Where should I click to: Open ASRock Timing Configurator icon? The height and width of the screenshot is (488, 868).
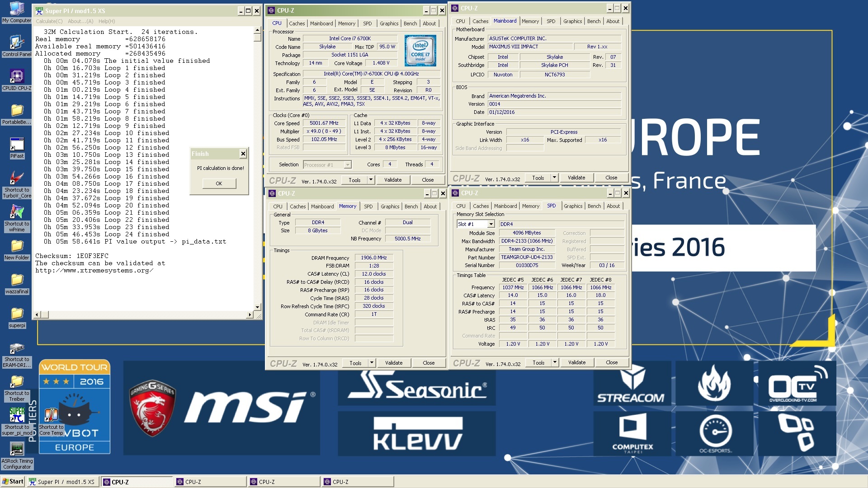17,455
